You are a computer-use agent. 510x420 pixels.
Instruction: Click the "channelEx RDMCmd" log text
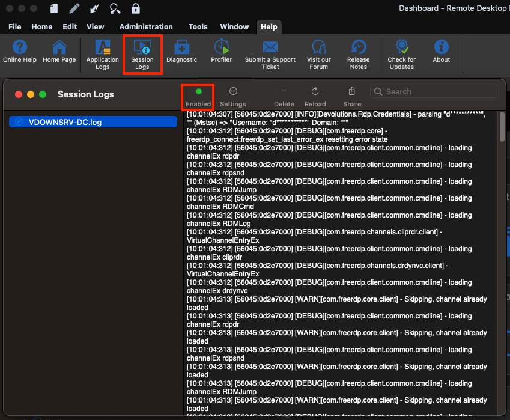220,207
